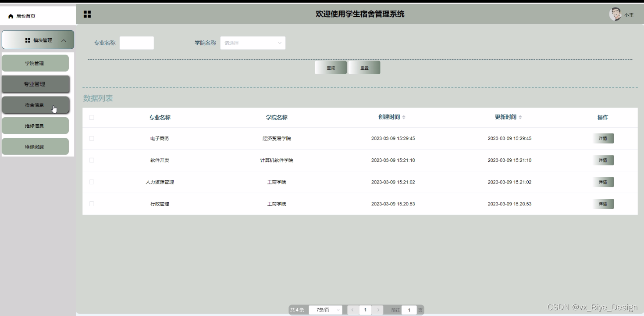Toggle the select-all checkbox in table header
644x316 pixels.
point(92,117)
